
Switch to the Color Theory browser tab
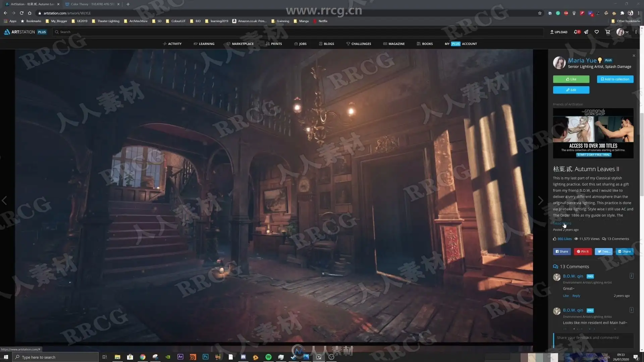point(92,4)
